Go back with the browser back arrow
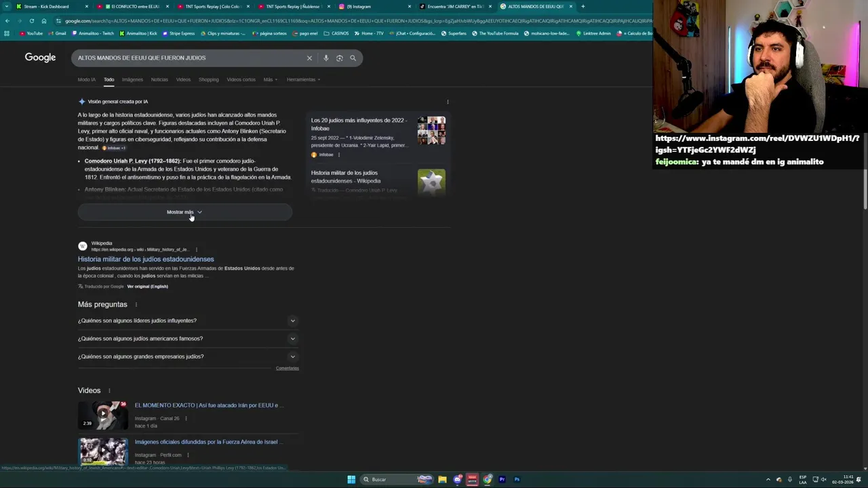Screen dimensions: 868x488 pos(7,21)
